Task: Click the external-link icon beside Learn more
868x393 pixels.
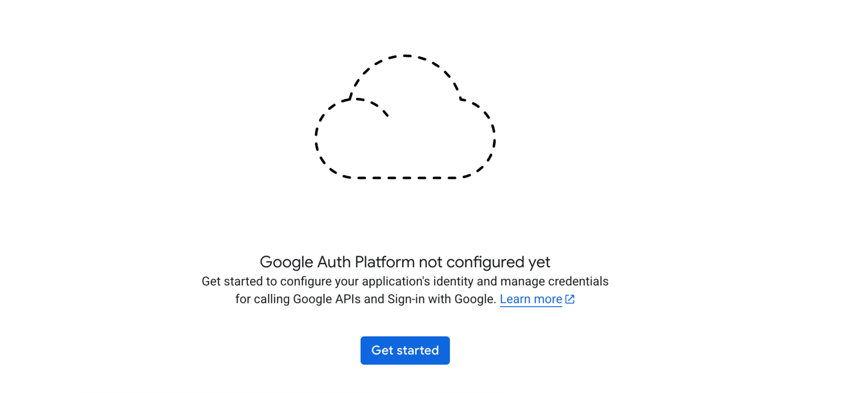Action: (x=570, y=299)
